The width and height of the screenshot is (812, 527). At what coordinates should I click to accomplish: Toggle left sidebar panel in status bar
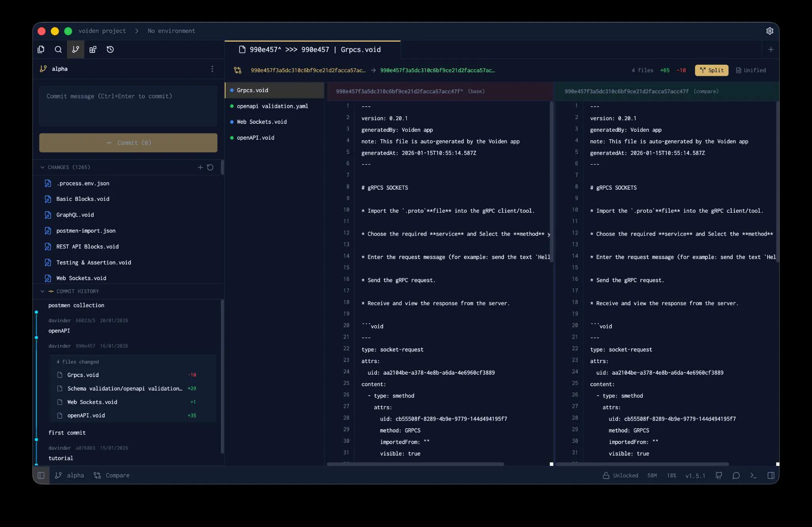click(x=41, y=475)
